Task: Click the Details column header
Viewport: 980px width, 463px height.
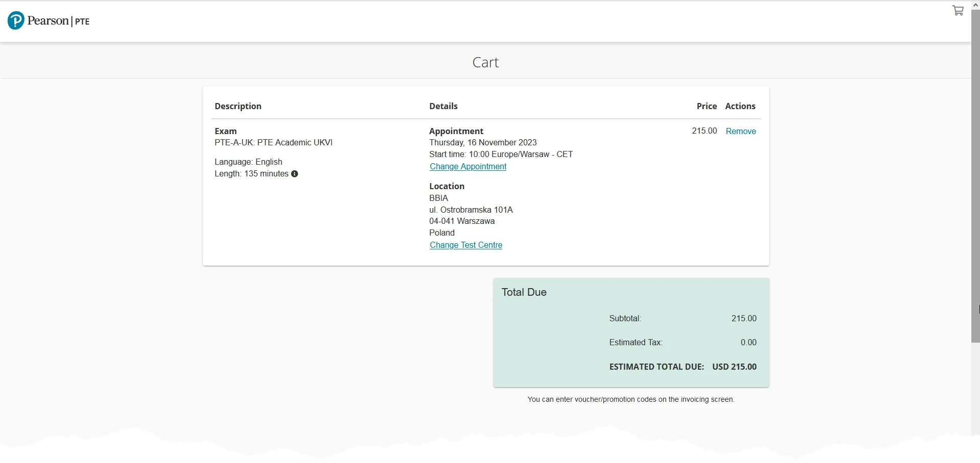Action: click(443, 106)
